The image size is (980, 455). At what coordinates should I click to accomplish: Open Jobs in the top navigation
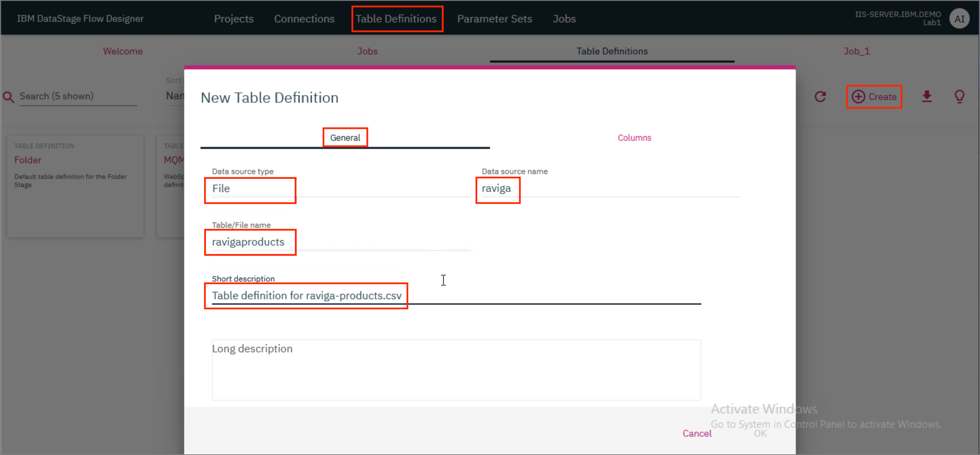(564, 19)
